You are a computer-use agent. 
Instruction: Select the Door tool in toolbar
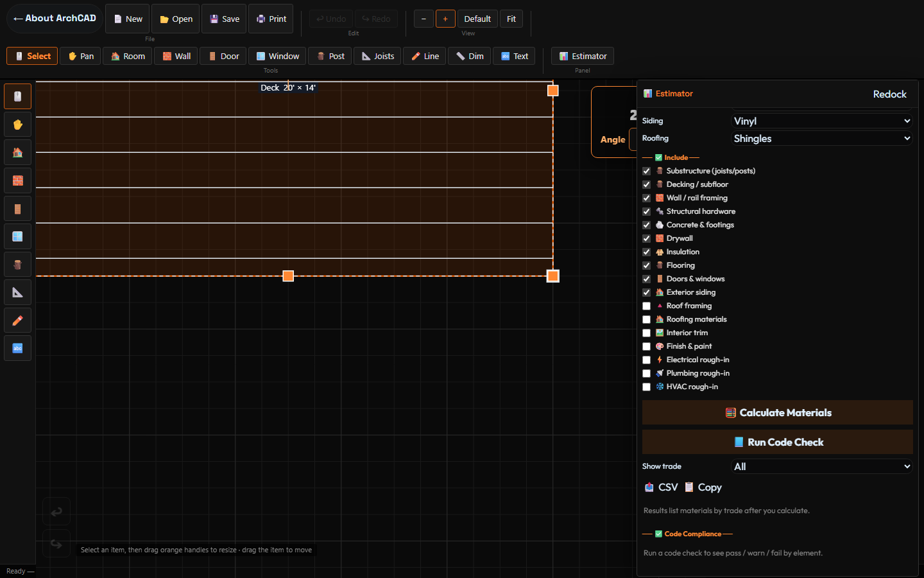(223, 56)
